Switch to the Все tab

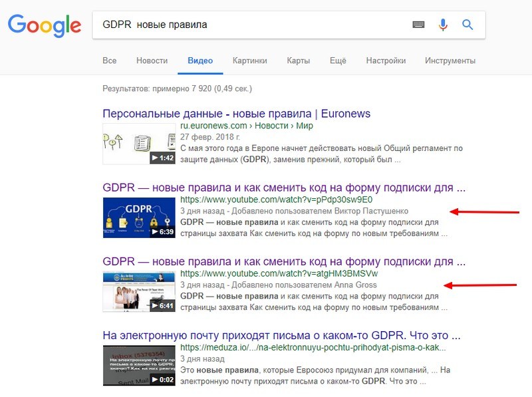pos(110,61)
